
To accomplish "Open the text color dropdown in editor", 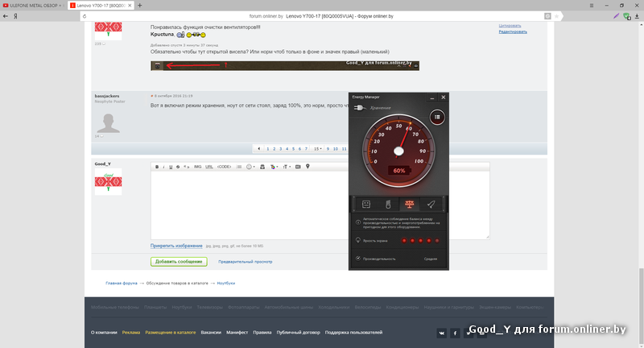I will [274, 167].
